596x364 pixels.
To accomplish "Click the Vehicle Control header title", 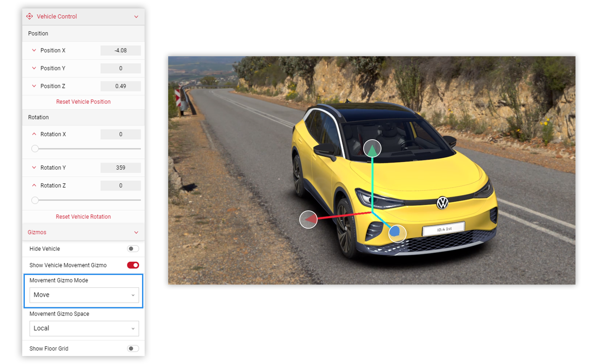I will [x=57, y=16].
